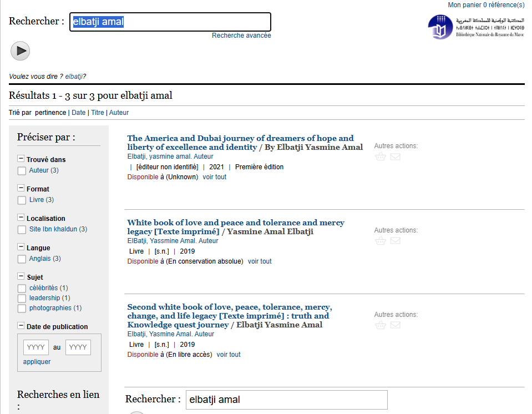The image size is (532, 414).
Task: Check the Auteur (3) filter checkbox
Action: tap(22, 171)
